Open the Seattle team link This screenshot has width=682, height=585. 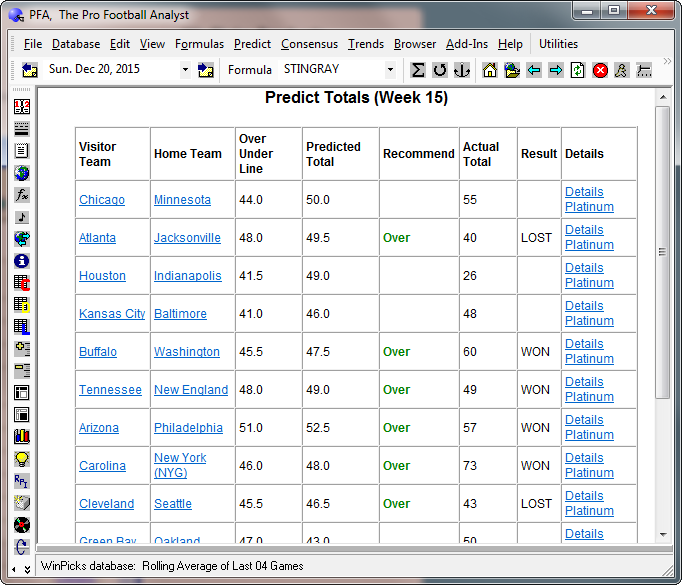point(173,504)
